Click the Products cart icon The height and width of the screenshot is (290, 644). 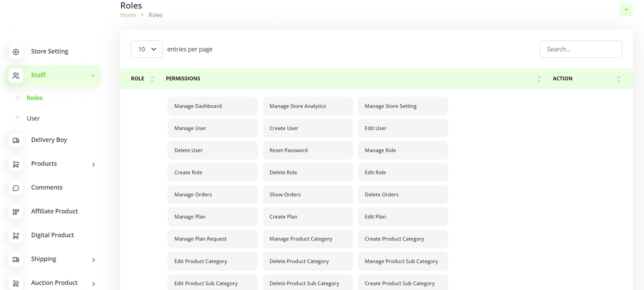(16, 164)
